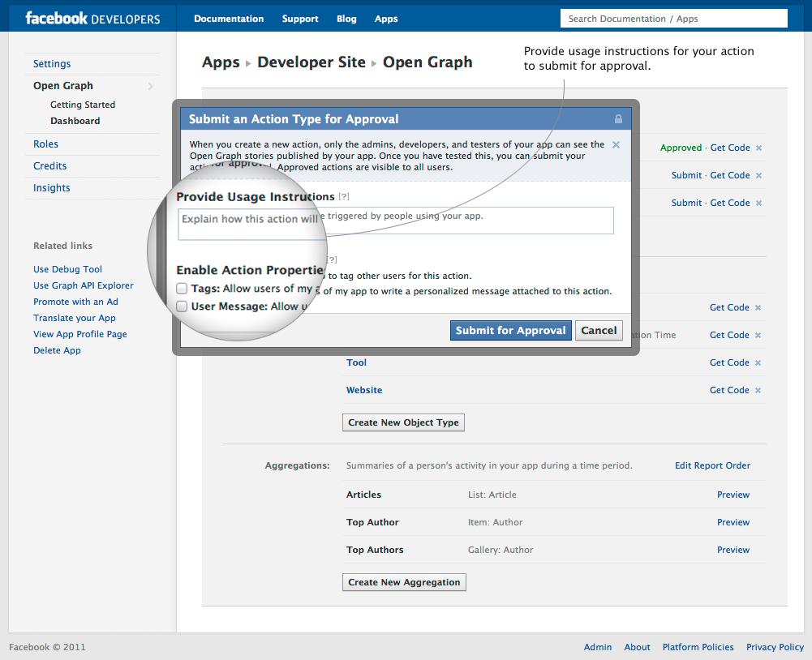
Task: Preview the Top Authors aggregation
Action: (x=733, y=550)
